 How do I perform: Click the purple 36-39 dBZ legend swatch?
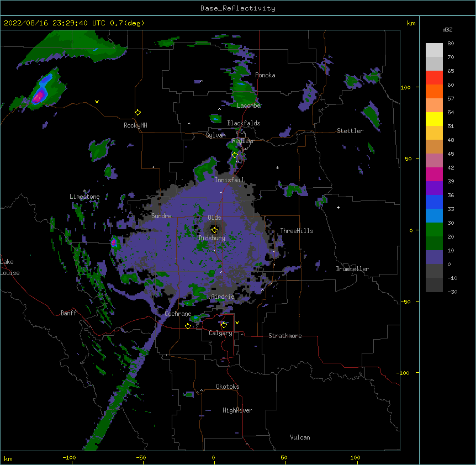(x=434, y=188)
